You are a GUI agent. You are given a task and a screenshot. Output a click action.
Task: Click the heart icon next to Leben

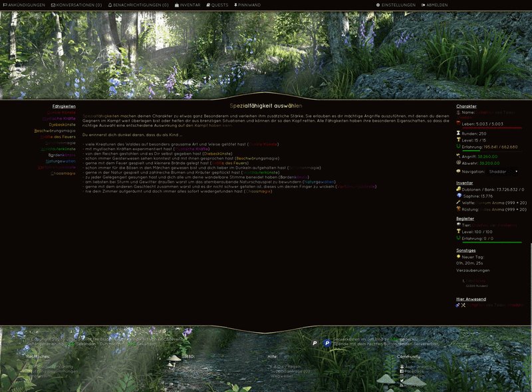click(458, 124)
